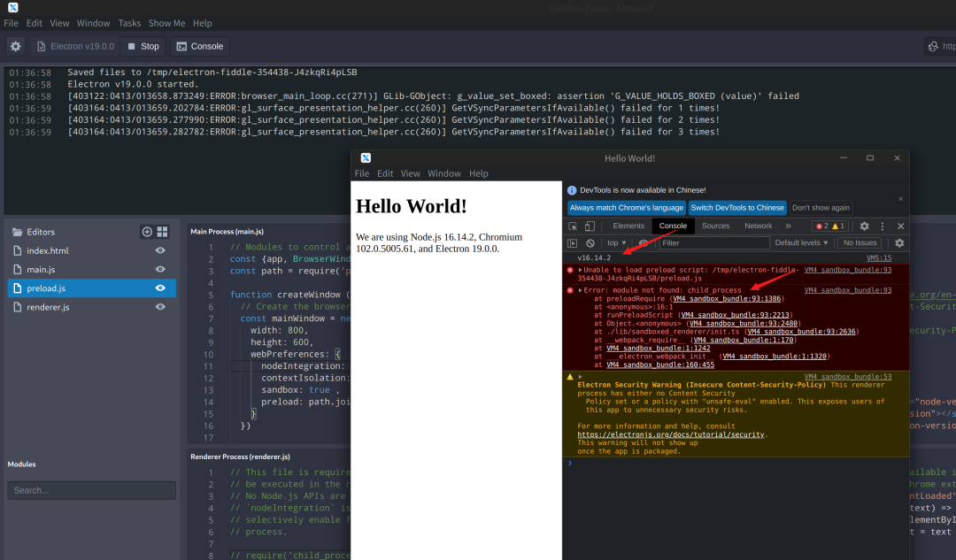The width and height of the screenshot is (956, 560).
Task: Open Help menu in Electron Fiddle
Action: 203,23
